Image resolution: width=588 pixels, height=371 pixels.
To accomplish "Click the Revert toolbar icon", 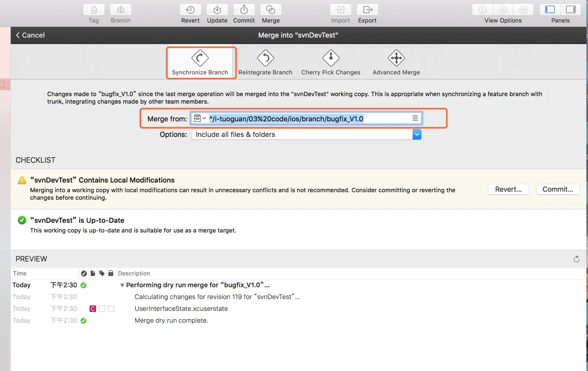I will click(x=190, y=10).
